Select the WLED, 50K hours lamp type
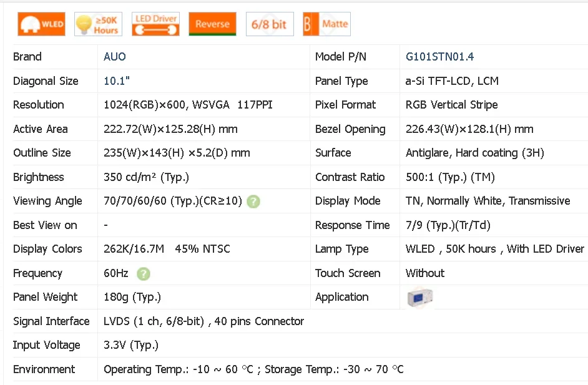The height and width of the screenshot is (385, 588). 495,249
